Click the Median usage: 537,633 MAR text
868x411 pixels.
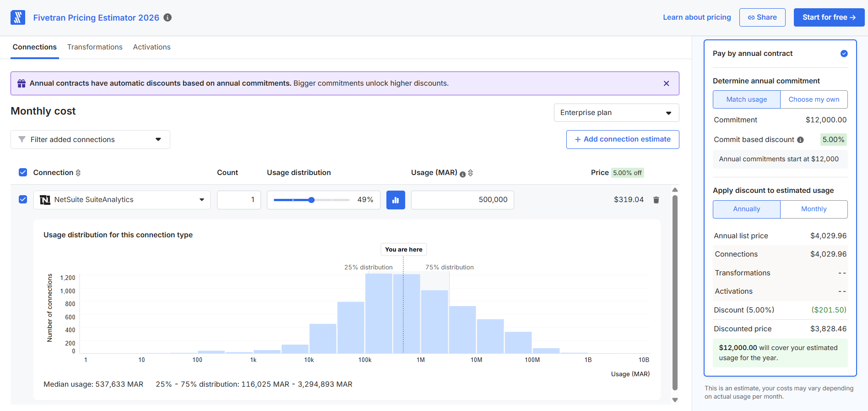93,384
